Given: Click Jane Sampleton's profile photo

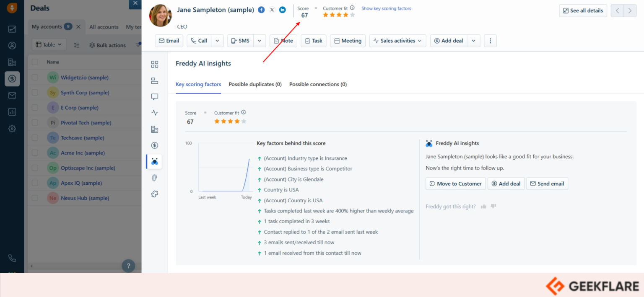Looking at the screenshot, I should (161, 15).
